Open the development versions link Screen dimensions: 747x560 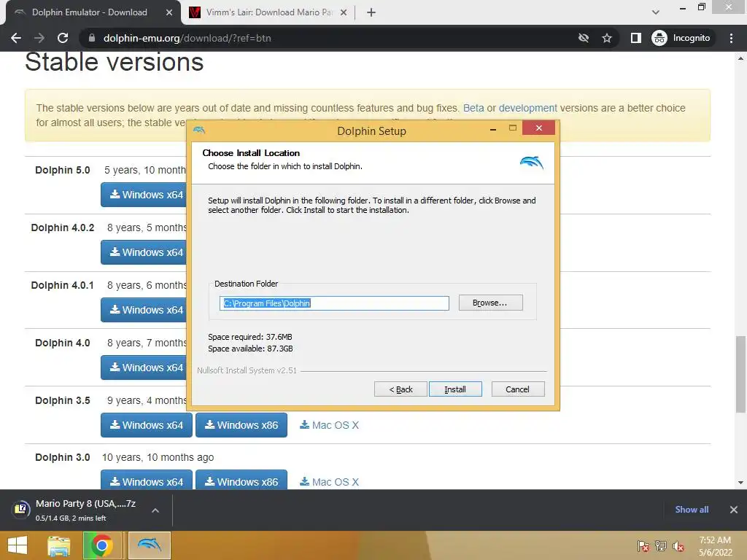click(527, 108)
